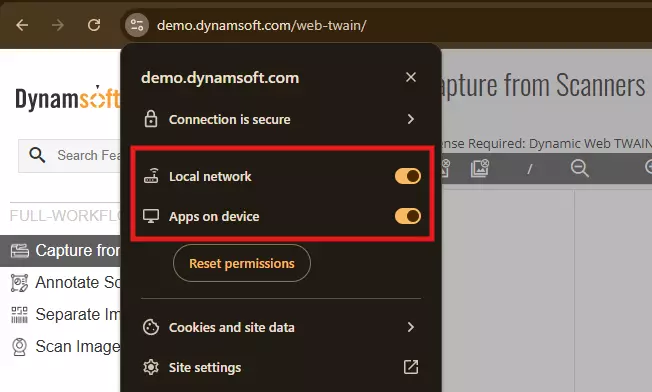Click the Site settings gear icon

click(x=151, y=367)
